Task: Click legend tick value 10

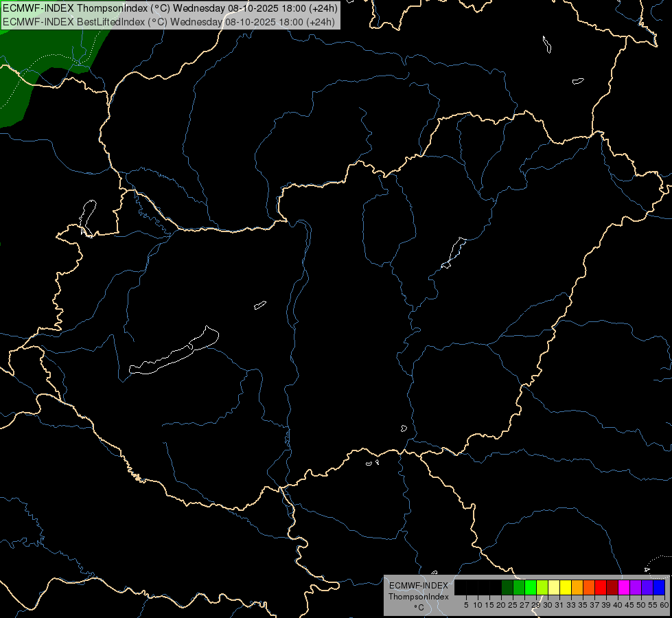Action: click(x=478, y=605)
